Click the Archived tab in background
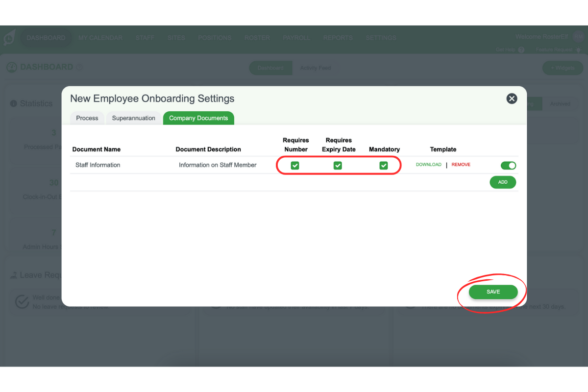588x392 pixels. (x=560, y=104)
